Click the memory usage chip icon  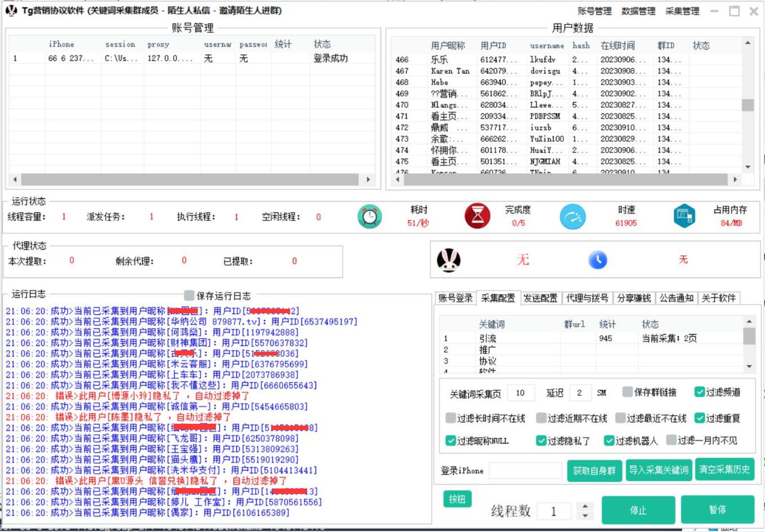(684, 216)
